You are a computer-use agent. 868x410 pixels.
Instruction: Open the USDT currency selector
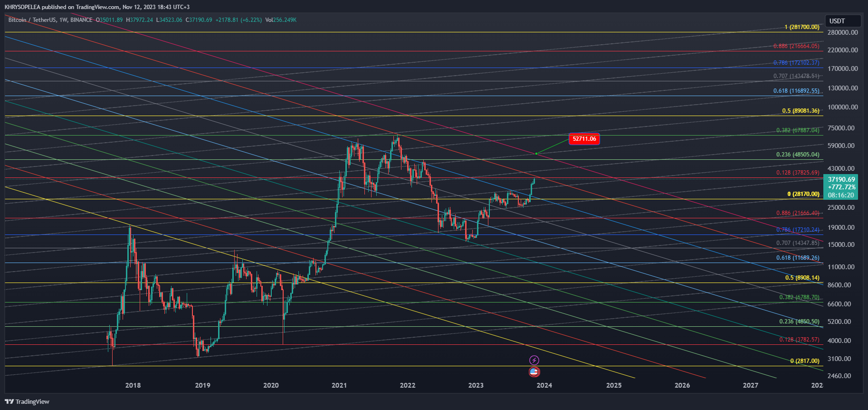843,21
